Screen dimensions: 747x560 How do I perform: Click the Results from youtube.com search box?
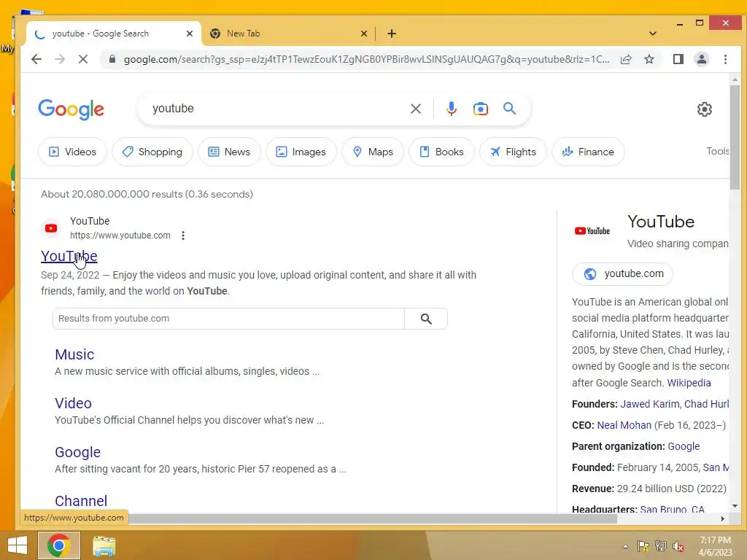tap(228, 319)
